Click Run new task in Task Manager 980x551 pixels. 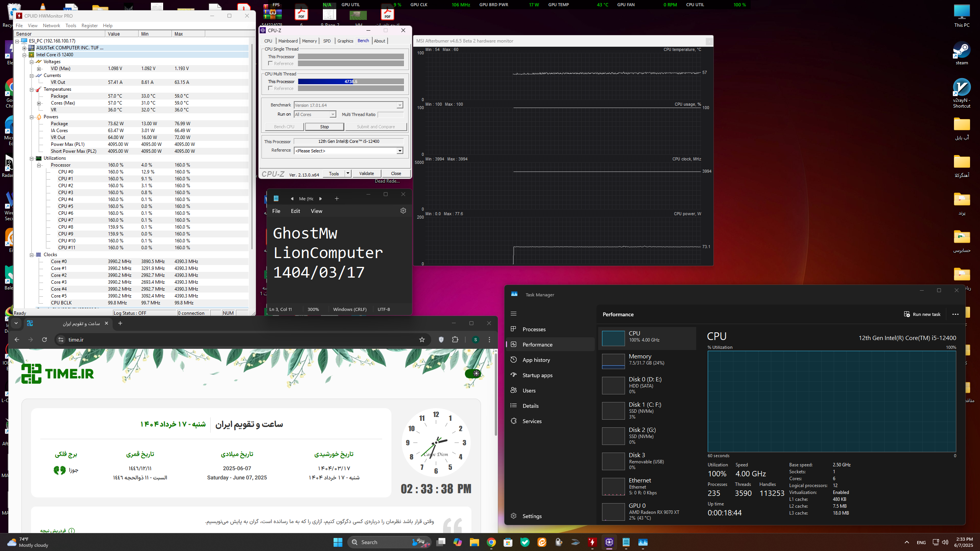pos(922,314)
